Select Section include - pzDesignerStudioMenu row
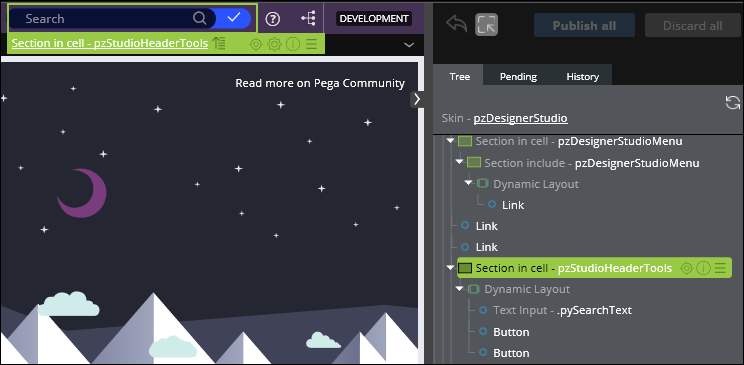 pos(591,163)
